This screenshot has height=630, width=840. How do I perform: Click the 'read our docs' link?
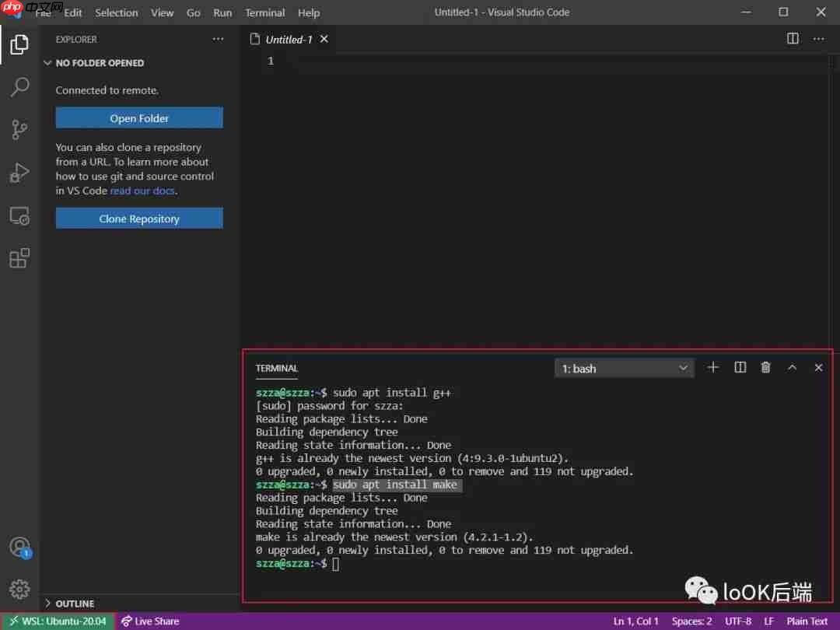click(x=142, y=191)
